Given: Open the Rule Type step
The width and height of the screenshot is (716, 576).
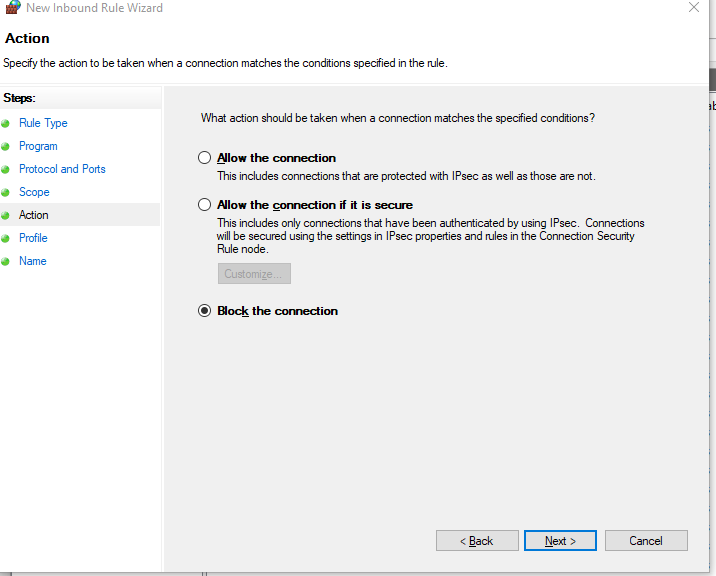Looking at the screenshot, I should [43, 123].
